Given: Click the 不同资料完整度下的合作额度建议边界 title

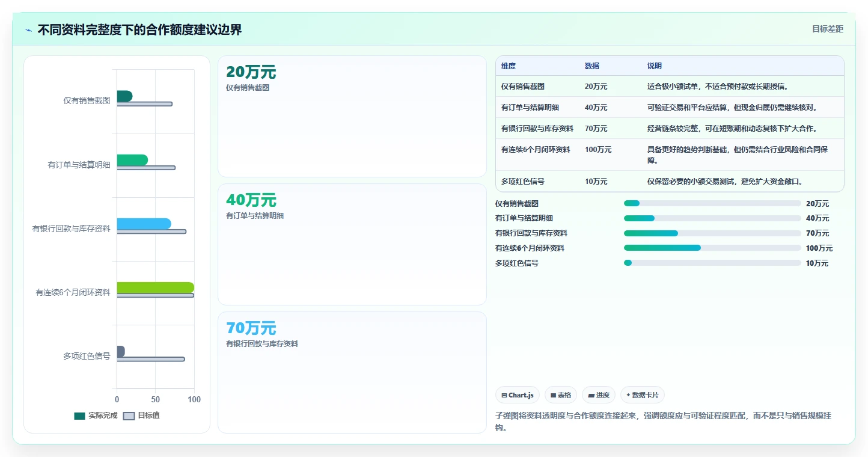Looking at the screenshot, I should [139, 30].
